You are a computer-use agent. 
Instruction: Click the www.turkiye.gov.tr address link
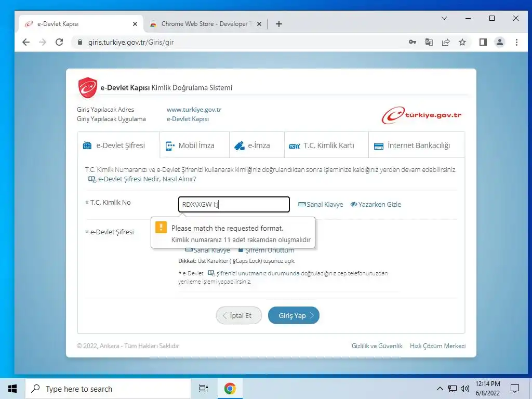[194, 110]
